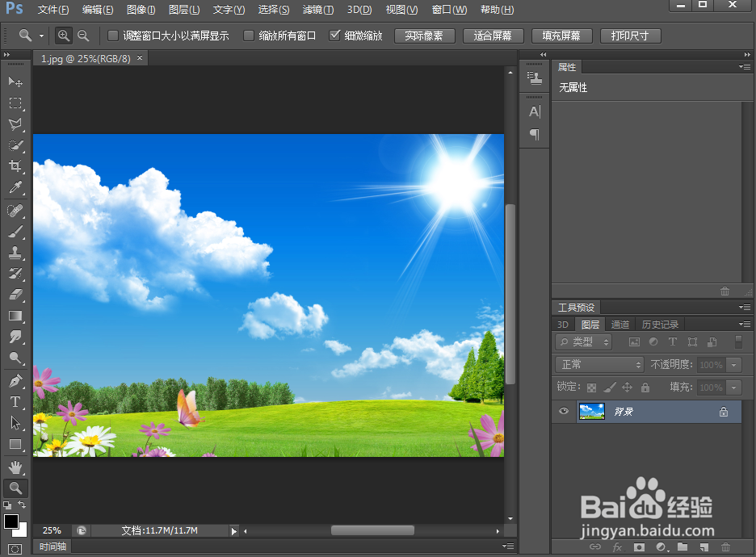Image resolution: width=756 pixels, height=557 pixels.
Task: Open the properties panel flyout menu
Action: tap(745, 66)
